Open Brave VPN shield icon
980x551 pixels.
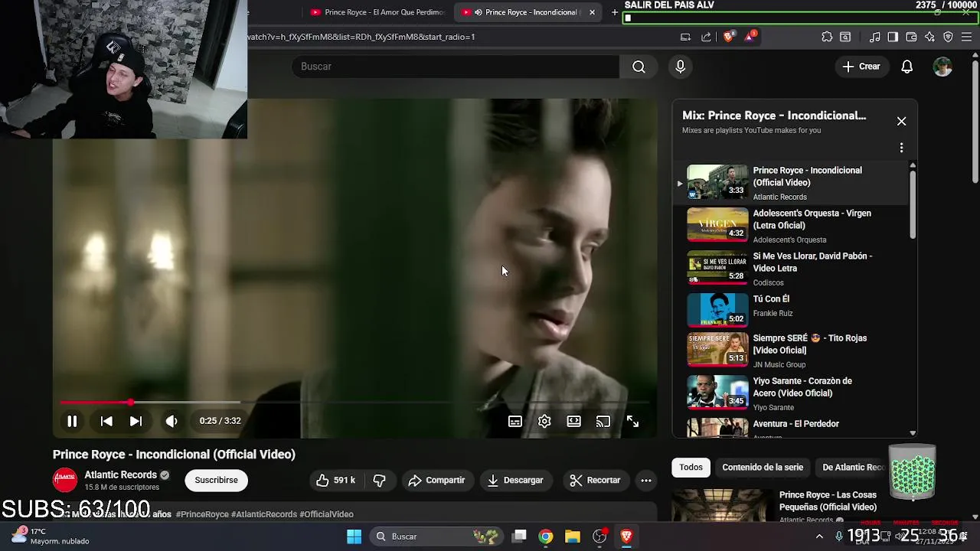948,37
